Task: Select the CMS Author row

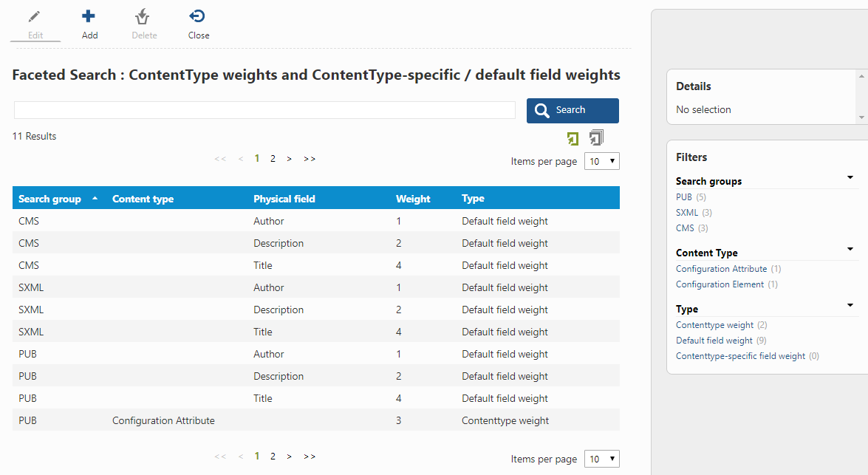Action: 316,220
